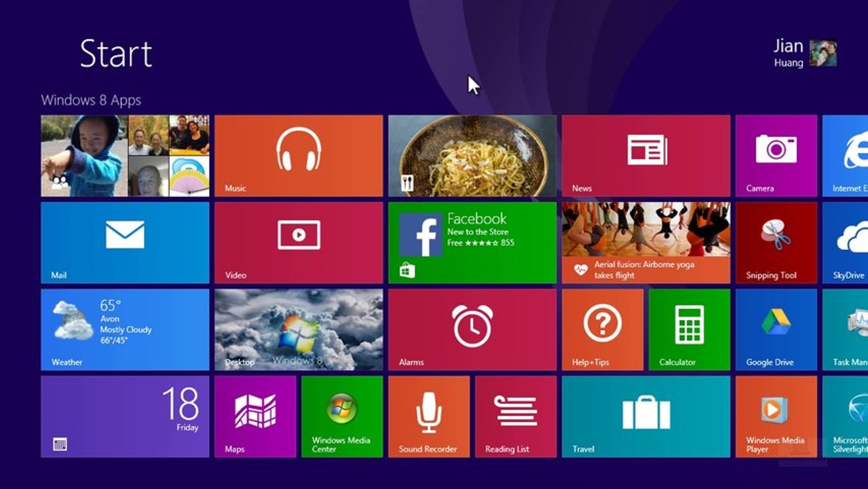The height and width of the screenshot is (489, 868).
Task: Open the Facebook Store tile
Action: [472, 243]
